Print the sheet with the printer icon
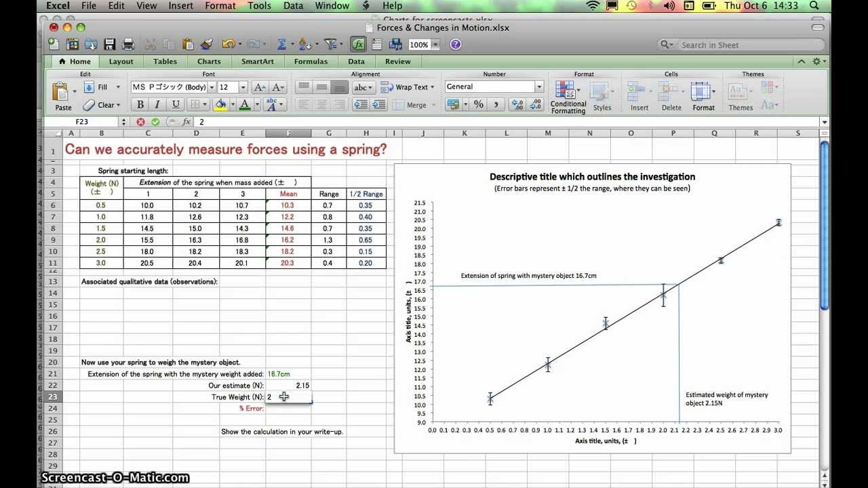Image resolution: width=868 pixels, height=488 pixels. [128, 45]
